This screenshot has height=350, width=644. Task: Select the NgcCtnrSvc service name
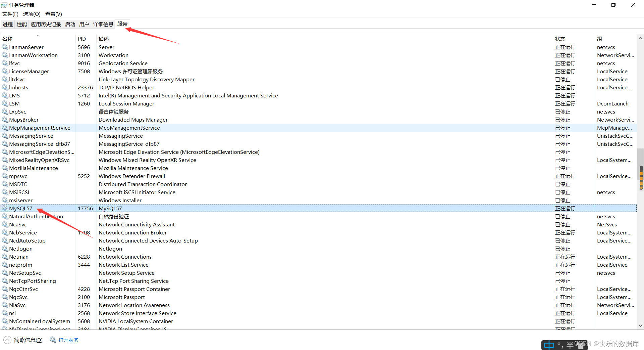tap(23, 289)
